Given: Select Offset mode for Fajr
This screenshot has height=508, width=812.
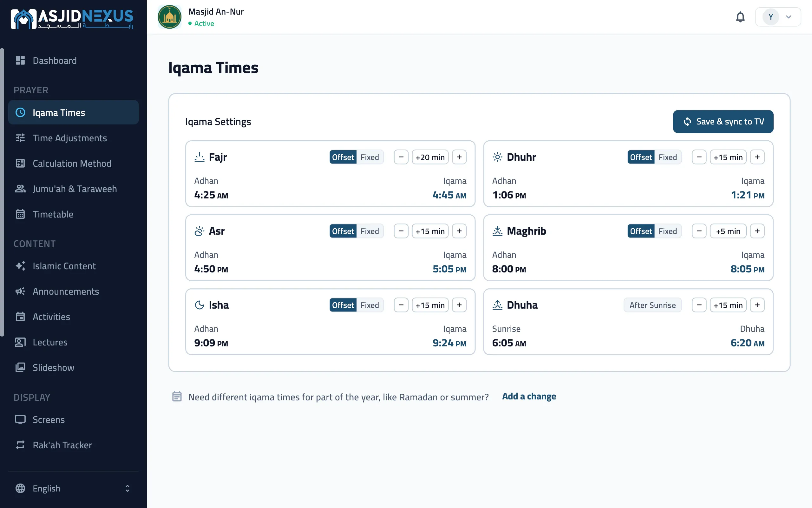Looking at the screenshot, I should coord(343,157).
